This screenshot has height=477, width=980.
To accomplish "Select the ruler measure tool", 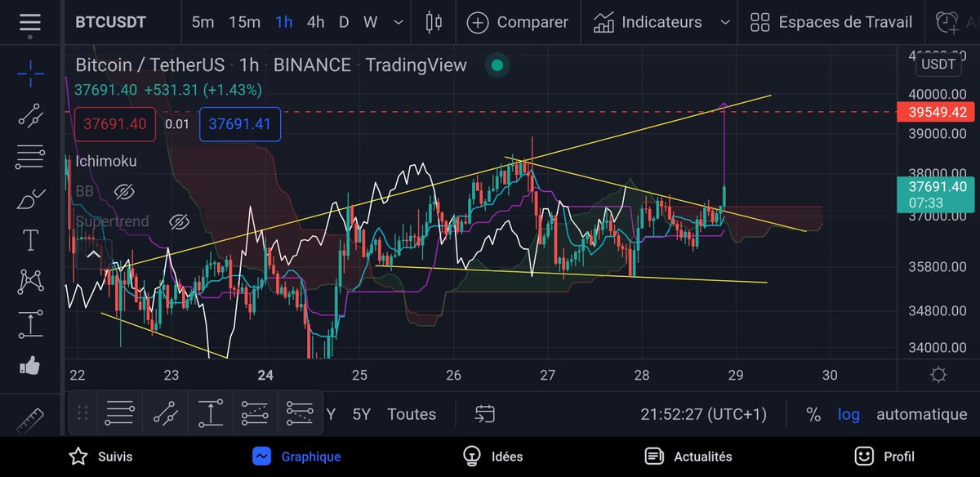I will [x=30, y=419].
